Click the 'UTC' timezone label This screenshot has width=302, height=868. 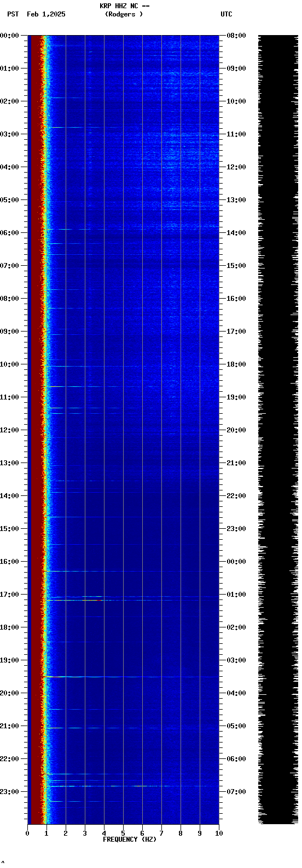[x=226, y=14]
